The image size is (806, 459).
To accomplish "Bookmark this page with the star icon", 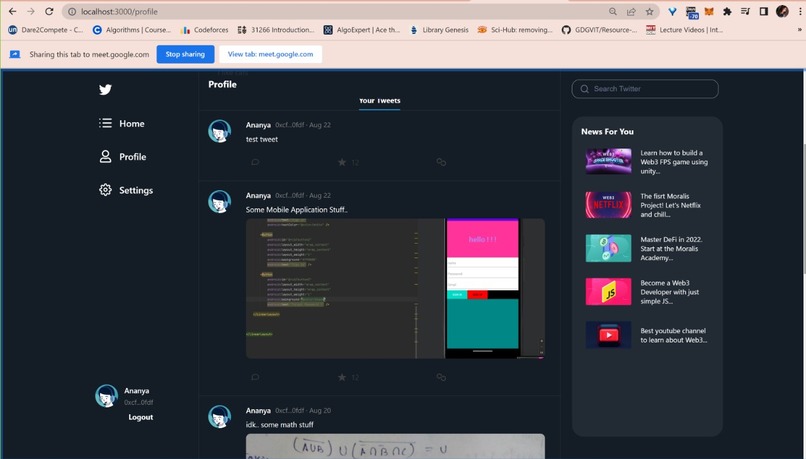I will point(650,11).
